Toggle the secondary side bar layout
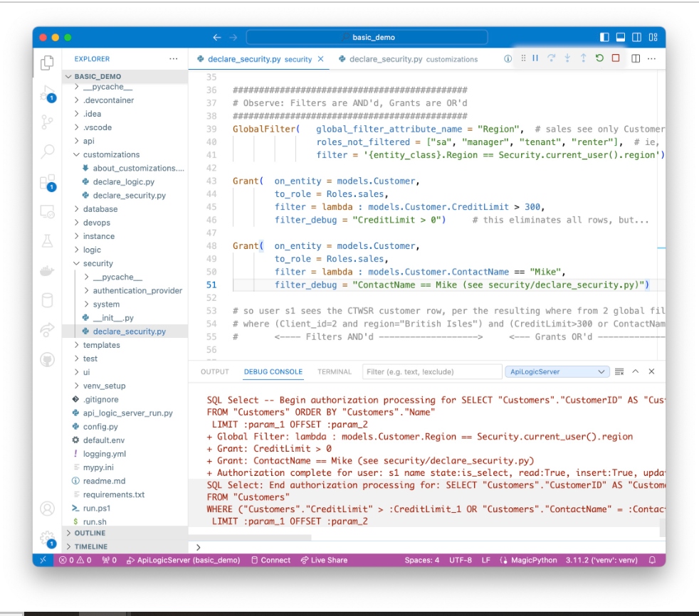The width and height of the screenshot is (699, 616). (x=636, y=37)
